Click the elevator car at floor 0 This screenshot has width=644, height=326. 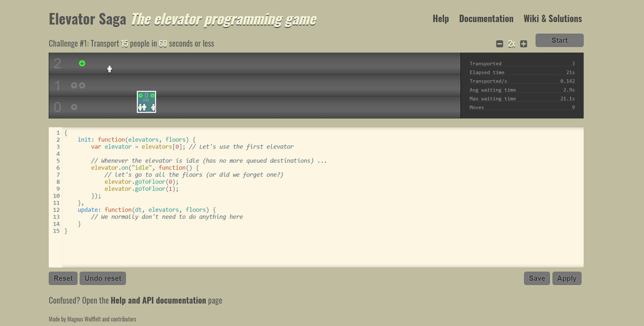146,102
